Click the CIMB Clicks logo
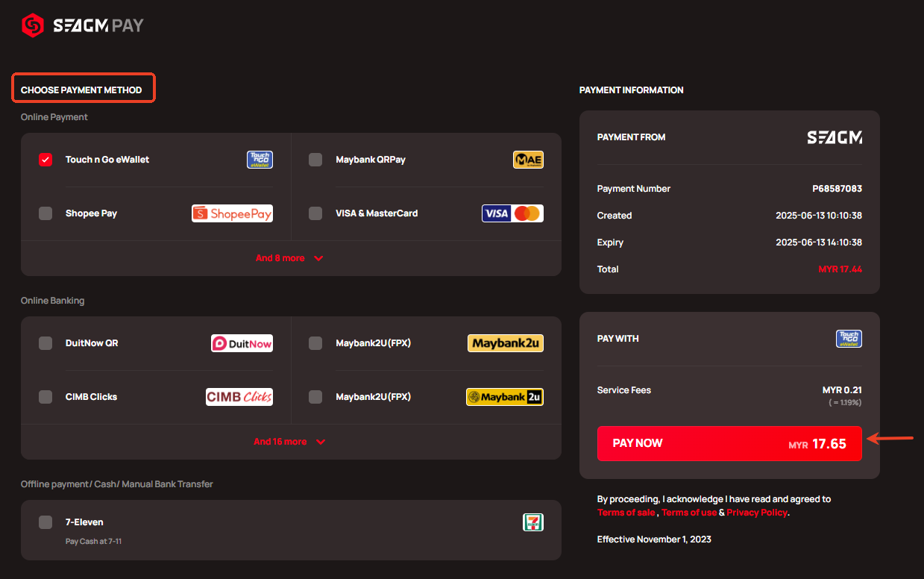 click(239, 397)
